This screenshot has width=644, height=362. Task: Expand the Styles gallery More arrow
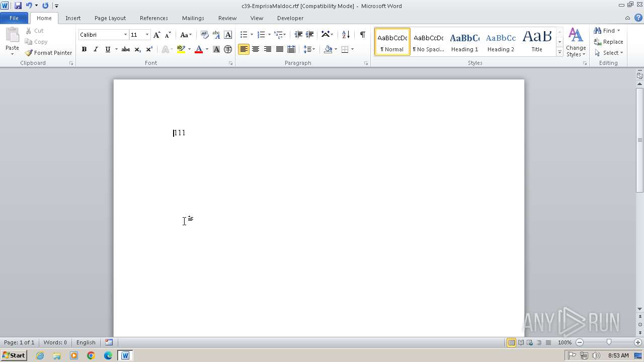(x=559, y=52)
